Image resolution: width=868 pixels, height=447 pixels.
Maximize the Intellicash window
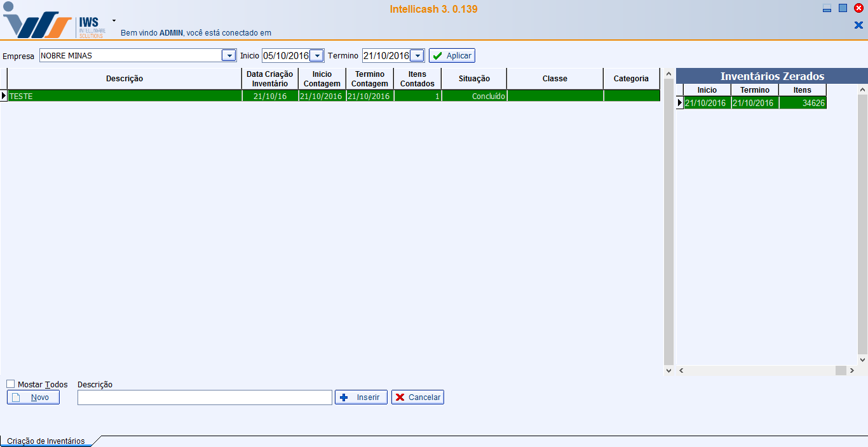click(843, 8)
